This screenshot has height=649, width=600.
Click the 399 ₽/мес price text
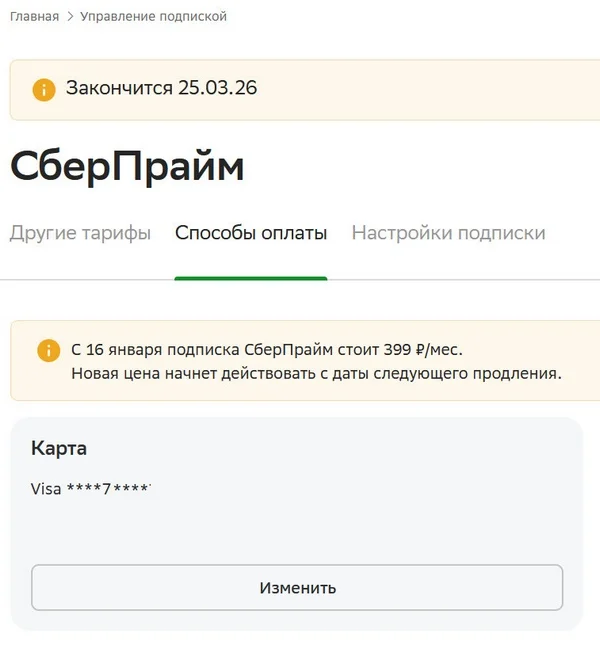point(422,350)
